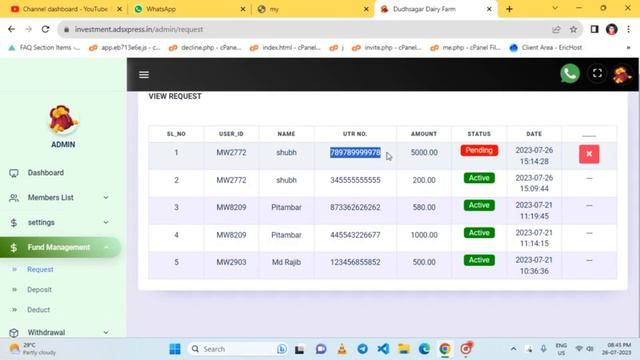Click Active badge for UTR 345555555555
Viewport: 640px width, 360px height.
(x=479, y=178)
